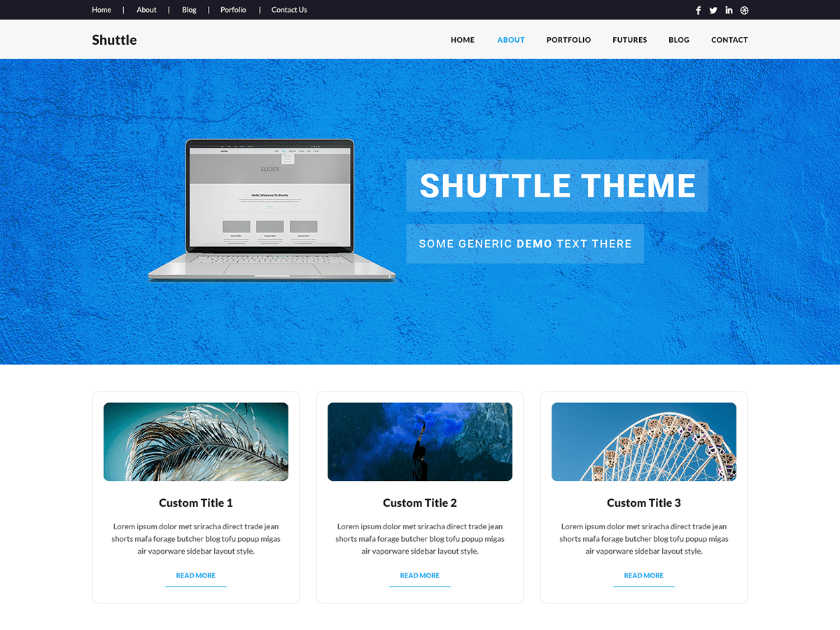
Task: Select the Dribbble icon in the header
Action: point(744,10)
